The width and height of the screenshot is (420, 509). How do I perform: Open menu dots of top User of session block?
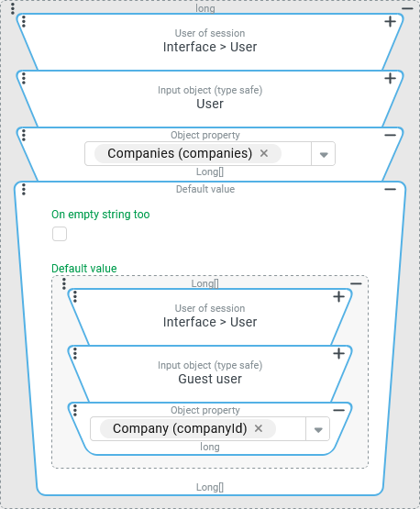[x=24, y=22]
